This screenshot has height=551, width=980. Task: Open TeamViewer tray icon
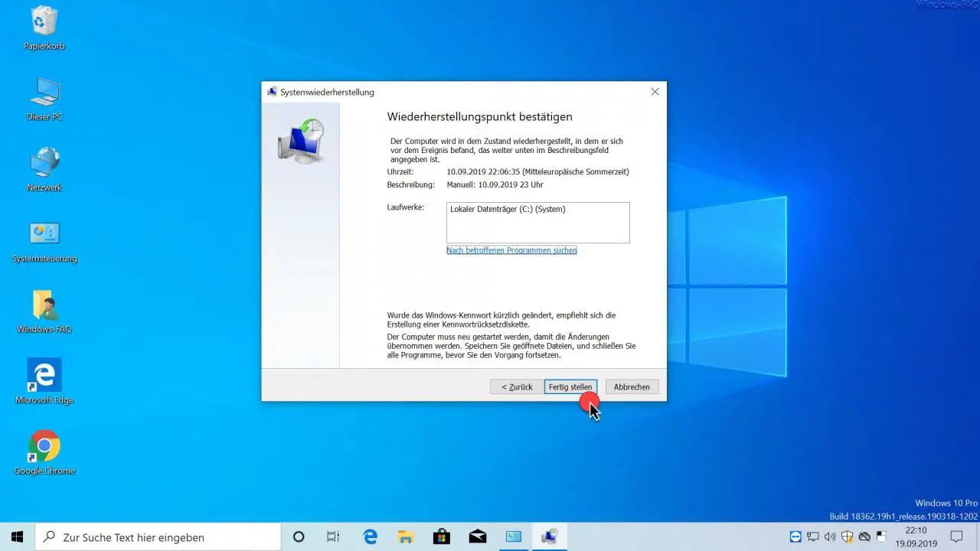point(795,537)
